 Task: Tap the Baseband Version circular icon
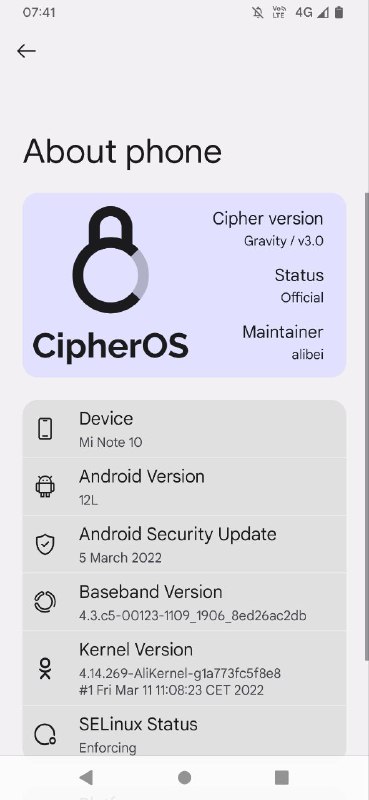click(45, 601)
